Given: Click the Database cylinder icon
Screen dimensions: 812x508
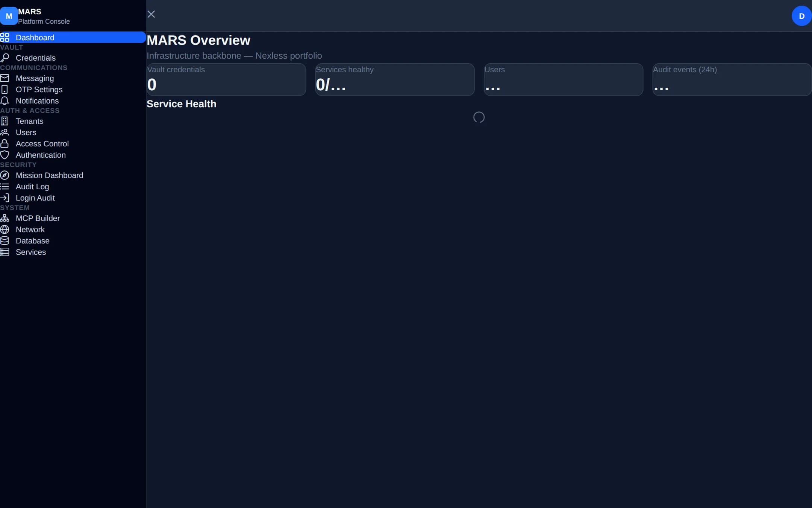Looking at the screenshot, I should tap(5, 240).
